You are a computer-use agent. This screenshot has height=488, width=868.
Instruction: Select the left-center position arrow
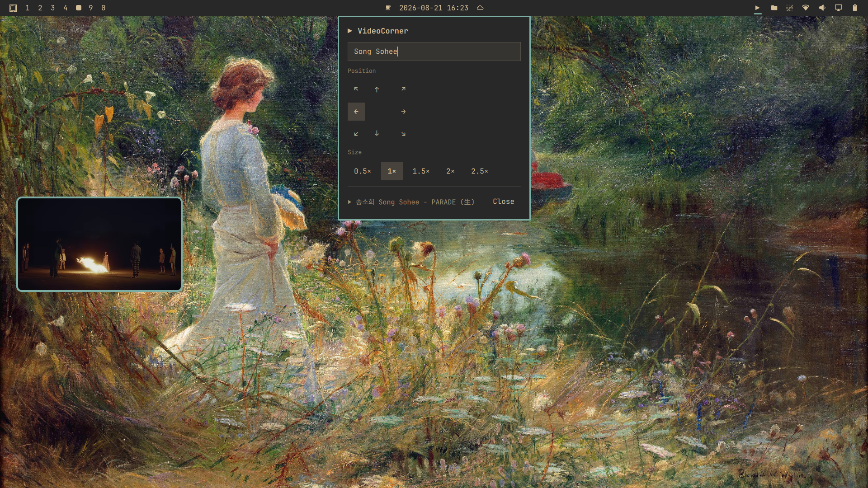pos(356,112)
